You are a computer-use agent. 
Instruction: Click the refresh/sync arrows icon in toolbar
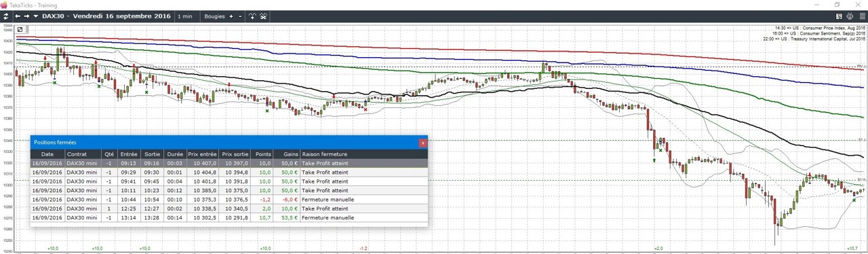[x=6, y=16]
